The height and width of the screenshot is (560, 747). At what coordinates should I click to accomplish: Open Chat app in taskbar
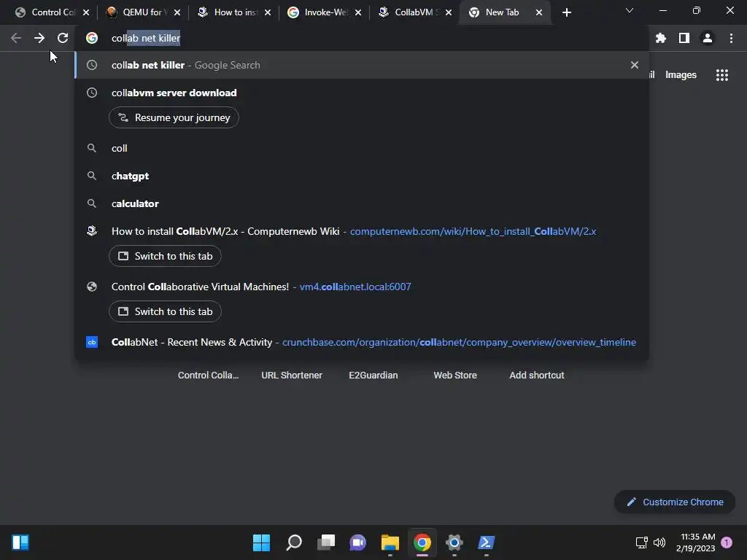click(x=357, y=542)
